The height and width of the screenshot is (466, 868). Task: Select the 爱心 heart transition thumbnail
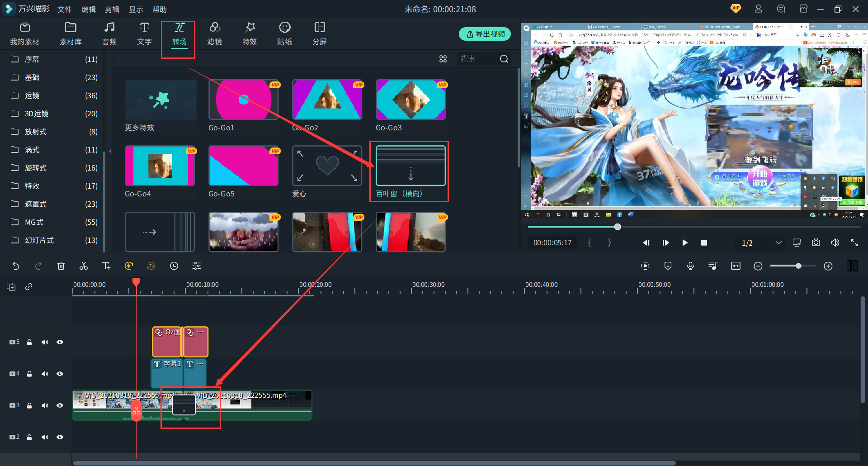pyautogui.click(x=327, y=166)
